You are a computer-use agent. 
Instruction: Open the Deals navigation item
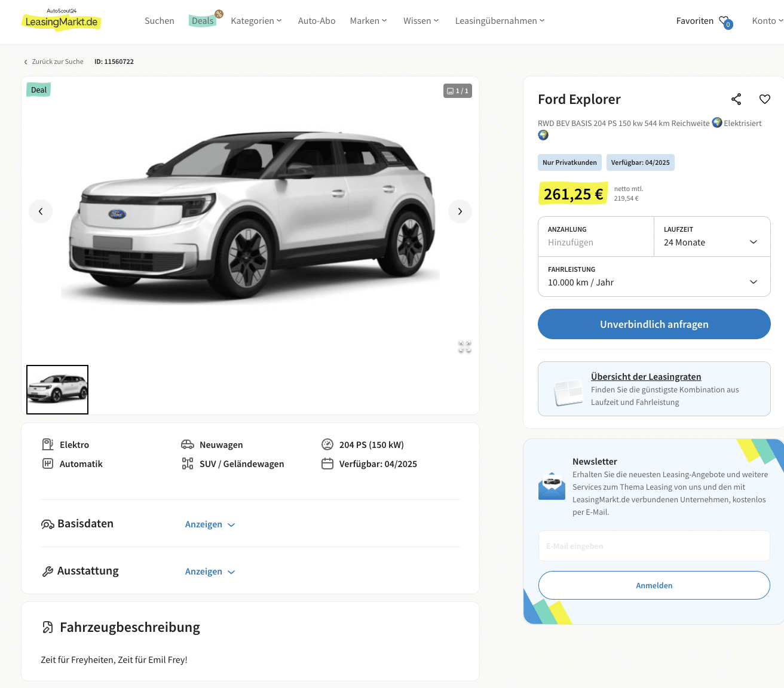click(x=203, y=21)
